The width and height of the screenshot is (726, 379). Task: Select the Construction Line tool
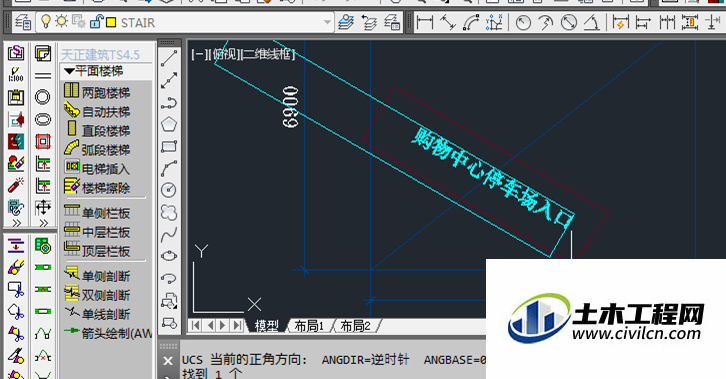(x=169, y=80)
